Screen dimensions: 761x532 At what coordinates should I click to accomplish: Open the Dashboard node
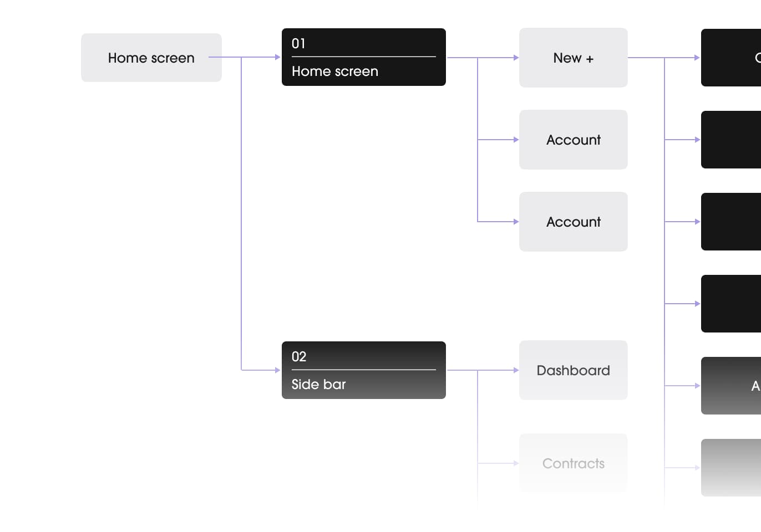coord(574,370)
